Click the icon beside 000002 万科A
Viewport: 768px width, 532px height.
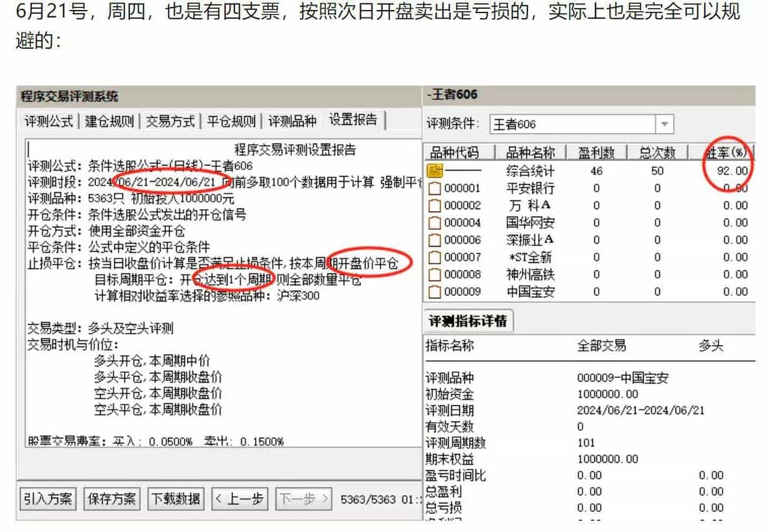pos(434,205)
